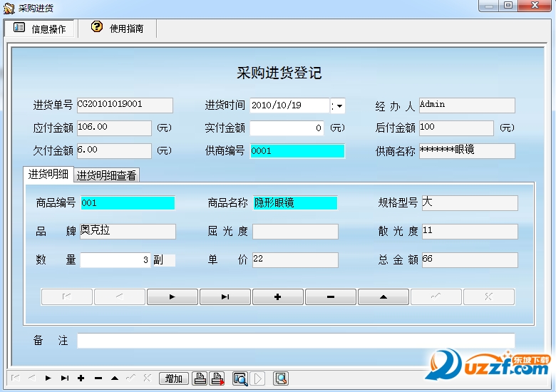
Task: Close the 采购进货 window
Action: point(535,5)
